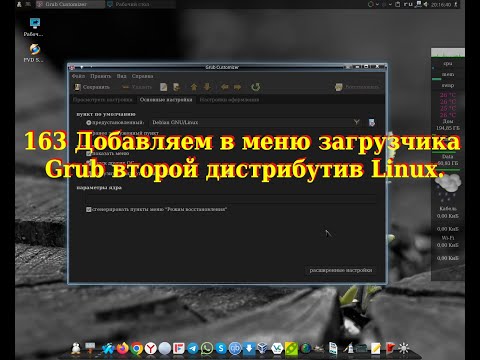Open the Debian GNU/Linux default entry dropdown
Image resolution: width=480 pixels, height=360 pixels.
coord(256,122)
